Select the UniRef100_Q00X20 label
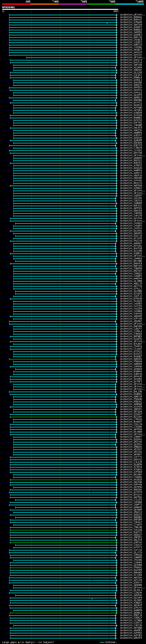Viewport: 146px width, 644px height. pyautogui.click(x=131, y=55)
